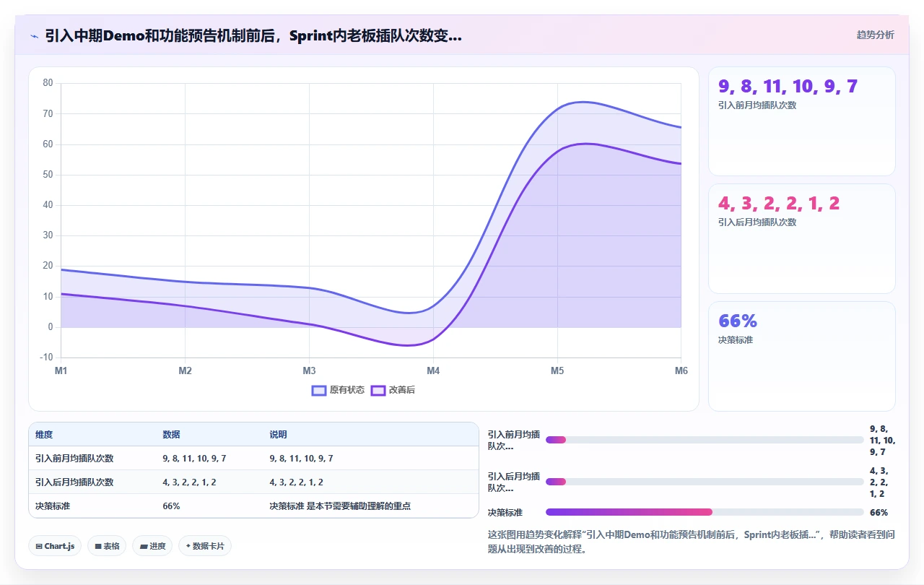Click the Chart.js tag
This screenshot has width=924, height=585.
tap(56, 546)
